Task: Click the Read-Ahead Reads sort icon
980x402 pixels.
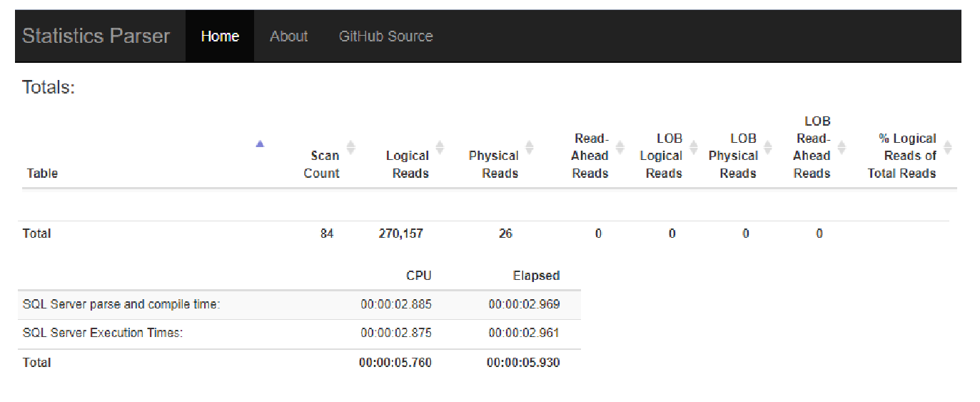Action: pos(620,147)
